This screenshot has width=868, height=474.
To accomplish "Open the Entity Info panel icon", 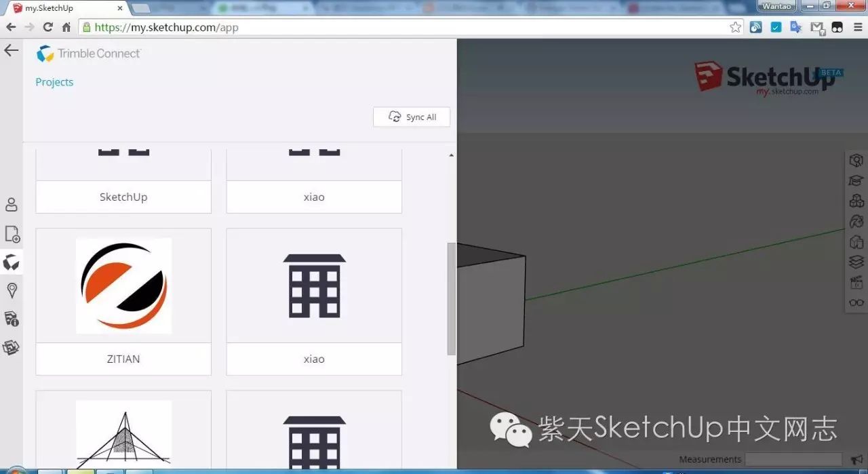I will [856, 161].
